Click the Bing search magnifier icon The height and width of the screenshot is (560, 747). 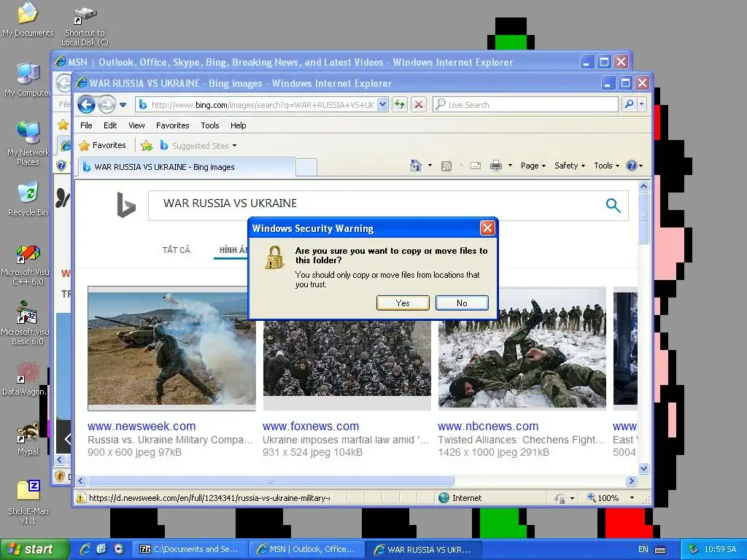[613, 205]
